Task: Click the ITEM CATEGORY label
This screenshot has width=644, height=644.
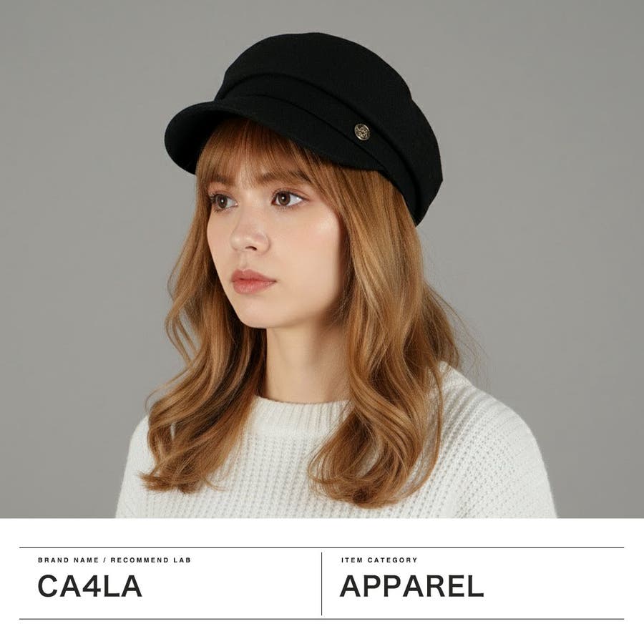Action: 379,560
